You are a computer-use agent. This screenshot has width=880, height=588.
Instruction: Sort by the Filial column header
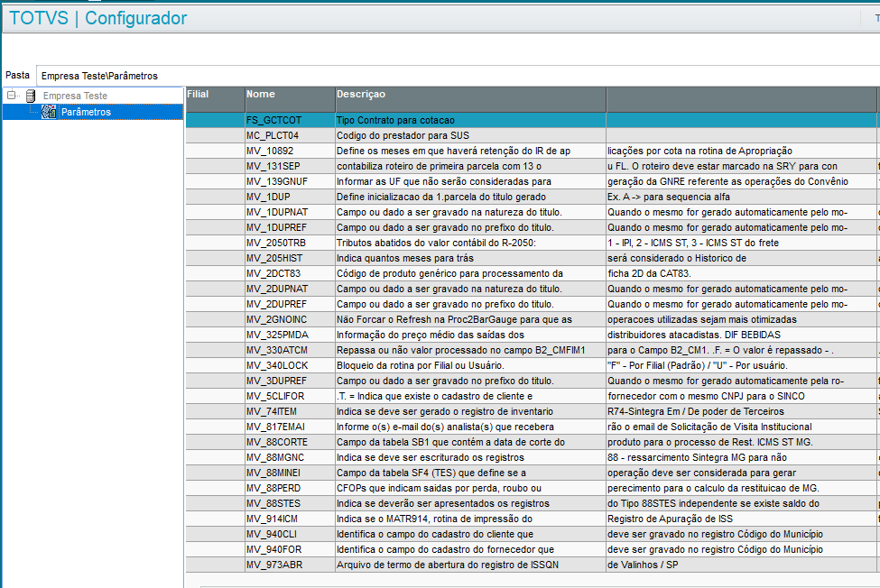(215, 100)
